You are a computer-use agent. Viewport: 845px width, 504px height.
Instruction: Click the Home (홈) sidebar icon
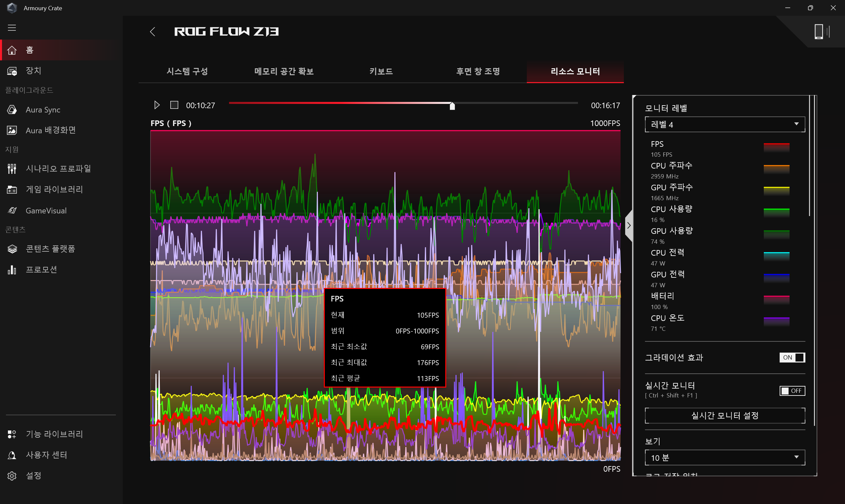click(x=12, y=50)
